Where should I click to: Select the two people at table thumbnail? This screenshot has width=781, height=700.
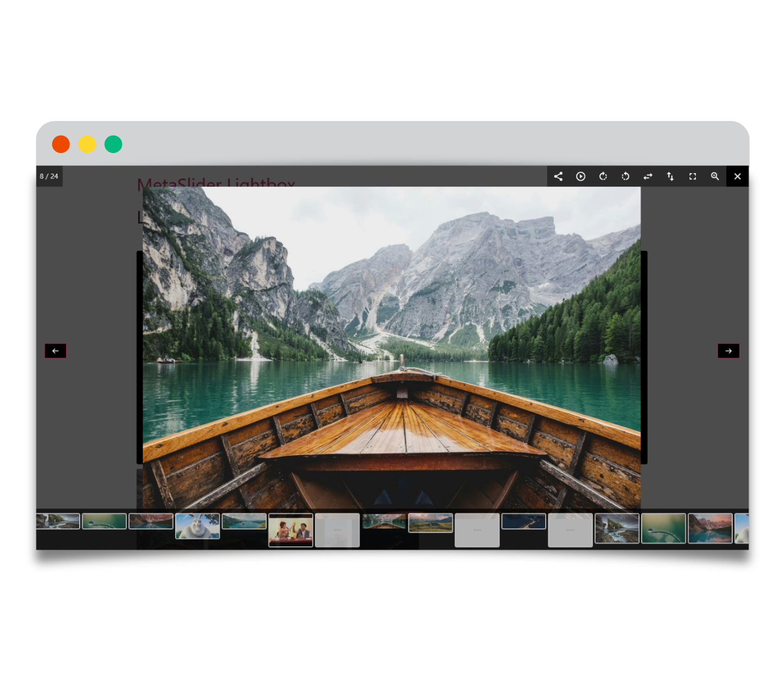pyautogui.click(x=291, y=530)
